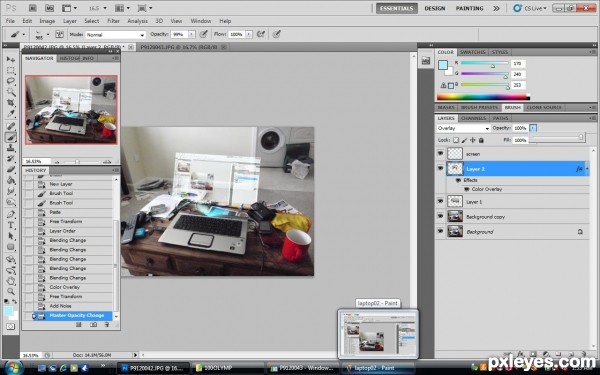Select the Quick Selection tool

point(11,92)
